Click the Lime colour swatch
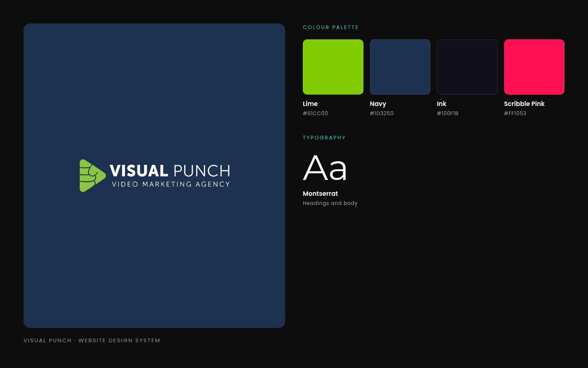Viewport: 588px width, 368px height. click(333, 67)
